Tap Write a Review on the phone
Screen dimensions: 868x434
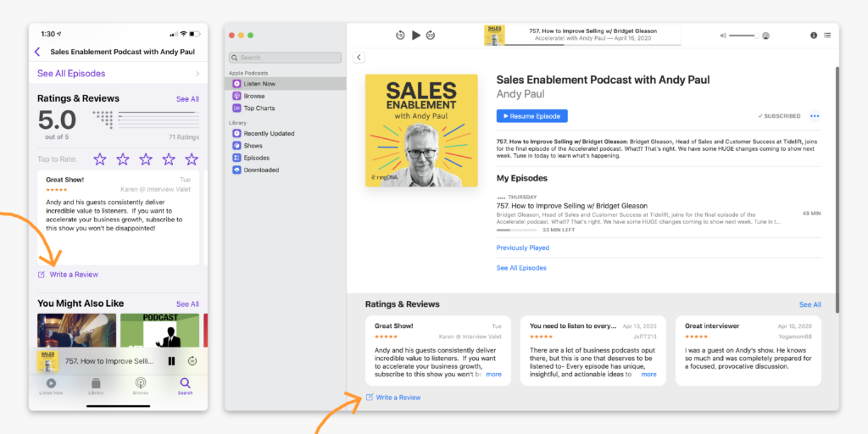(x=68, y=275)
